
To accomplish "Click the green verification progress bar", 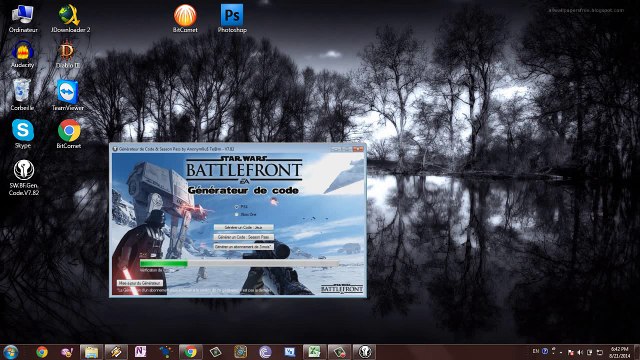I will click(239, 264).
